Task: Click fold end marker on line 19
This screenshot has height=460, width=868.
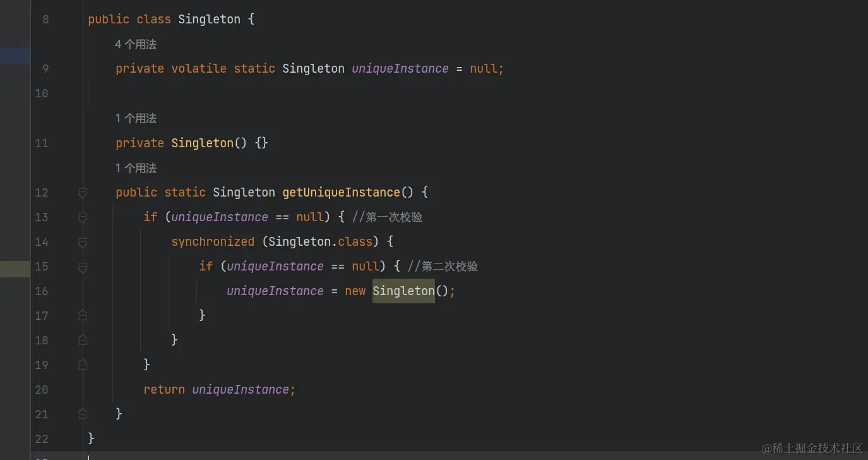Action: (x=83, y=365)
